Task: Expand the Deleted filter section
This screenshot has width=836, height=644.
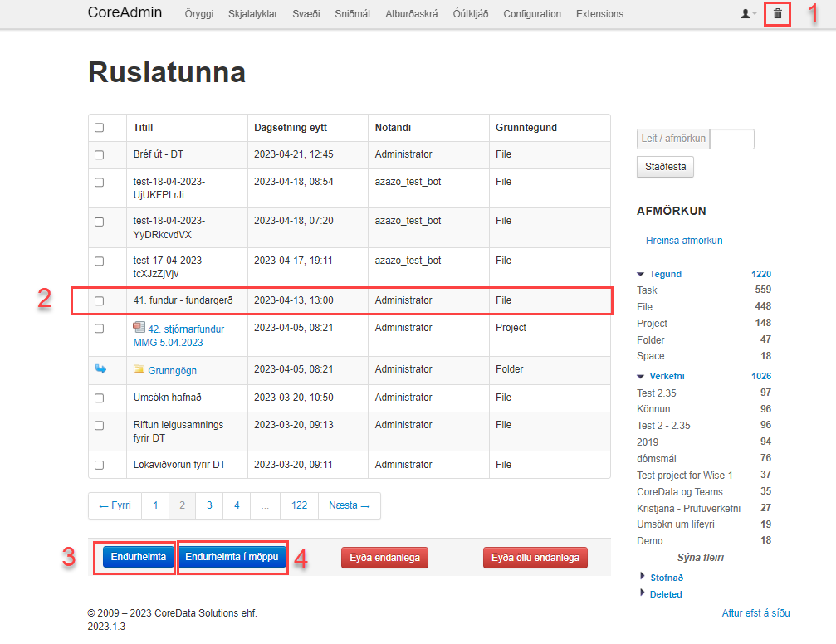Action: 643,594
